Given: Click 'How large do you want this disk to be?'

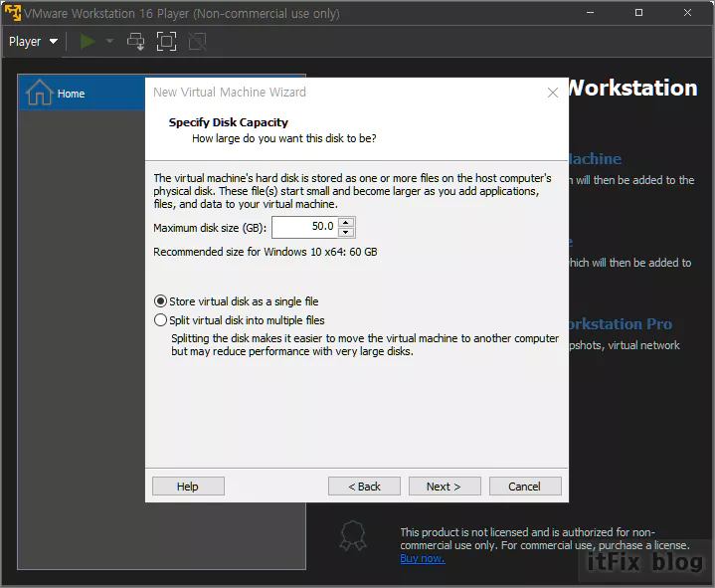Looking at the screenshot, I should tap(284, 138).
